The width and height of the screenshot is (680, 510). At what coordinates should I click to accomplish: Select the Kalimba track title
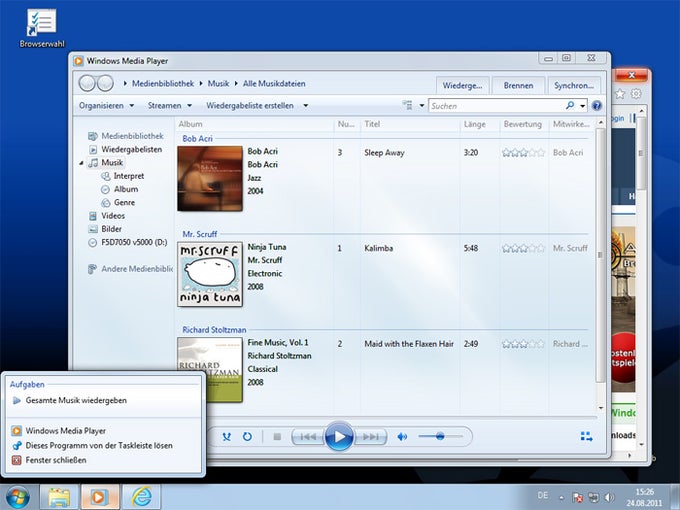click(x=379, y=248)
